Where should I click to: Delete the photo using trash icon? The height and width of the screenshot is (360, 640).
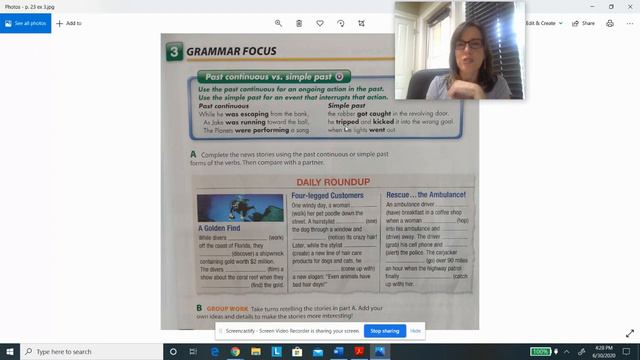[x=299, y=23]
